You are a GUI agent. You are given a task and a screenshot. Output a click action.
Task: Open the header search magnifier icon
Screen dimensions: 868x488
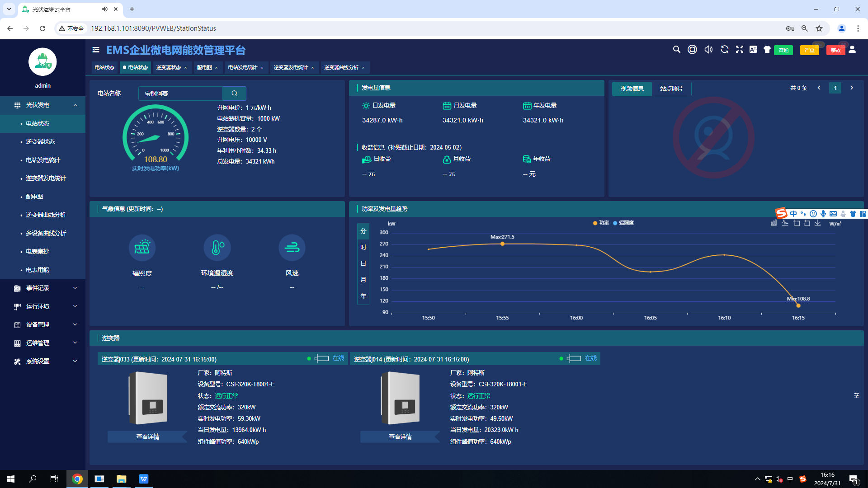tap(677, 50)
